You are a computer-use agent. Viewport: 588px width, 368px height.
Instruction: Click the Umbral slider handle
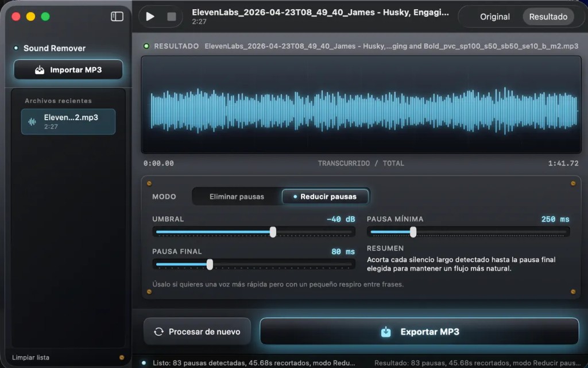tap(273, 232)
